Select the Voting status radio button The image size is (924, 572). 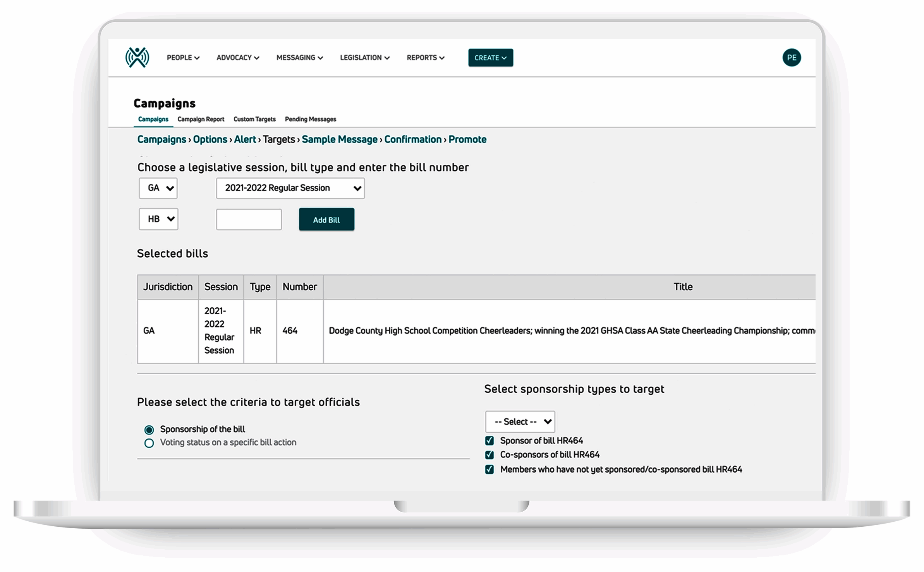[149, 443]
